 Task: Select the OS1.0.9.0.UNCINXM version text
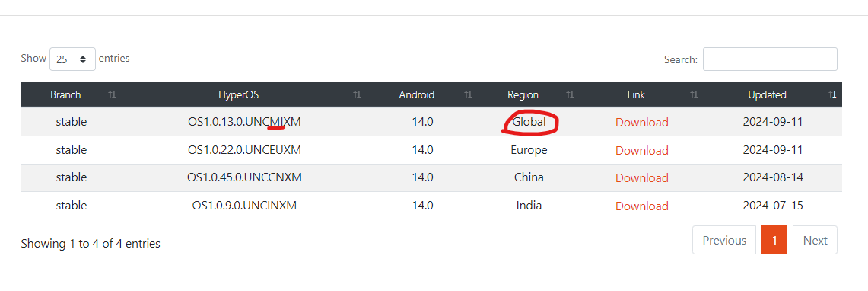tap(244, 206)
